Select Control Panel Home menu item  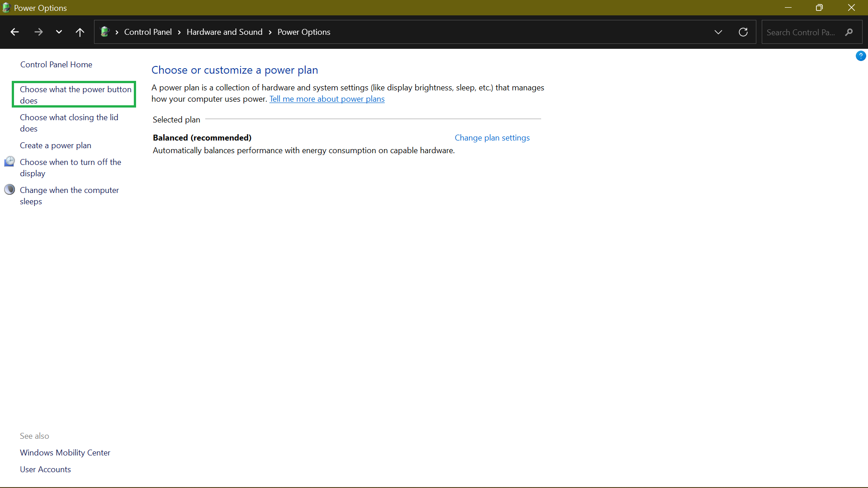pyautogui.click(x=56, y=64)
